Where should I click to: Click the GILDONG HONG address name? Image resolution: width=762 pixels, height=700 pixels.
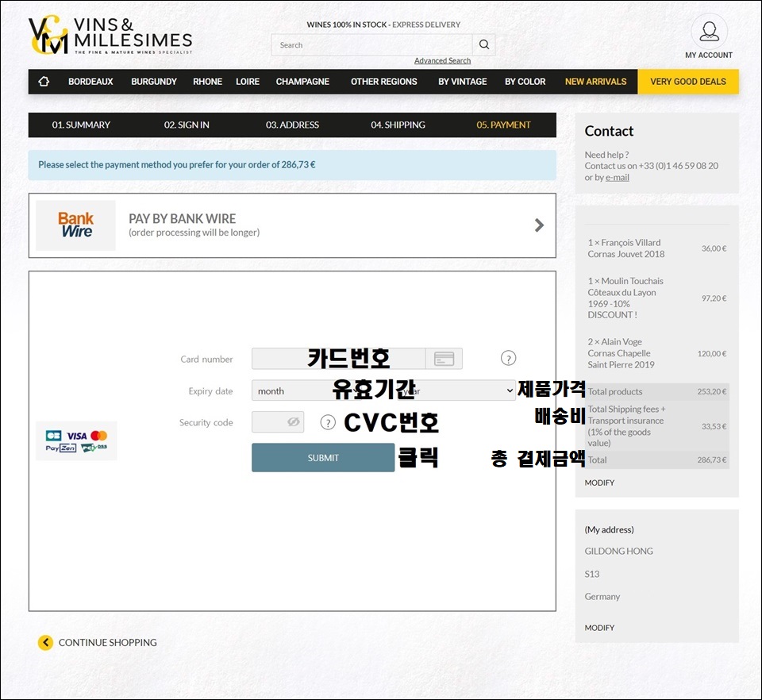tap(619, 551)
